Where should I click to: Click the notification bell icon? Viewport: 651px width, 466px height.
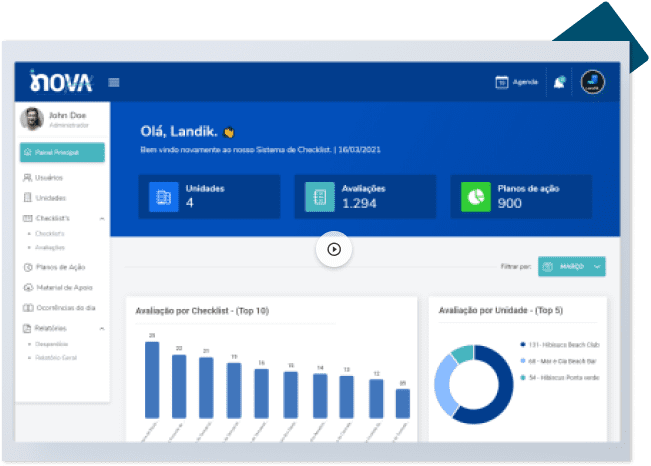[558, 82]
